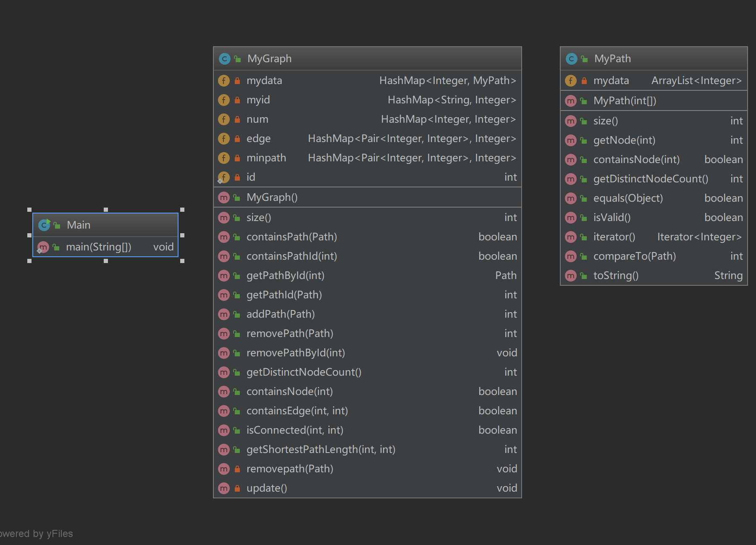Click the public visibility icon next to MyGraph title
The height and width of the screenshot is (545, 756).
coord(238,59)
